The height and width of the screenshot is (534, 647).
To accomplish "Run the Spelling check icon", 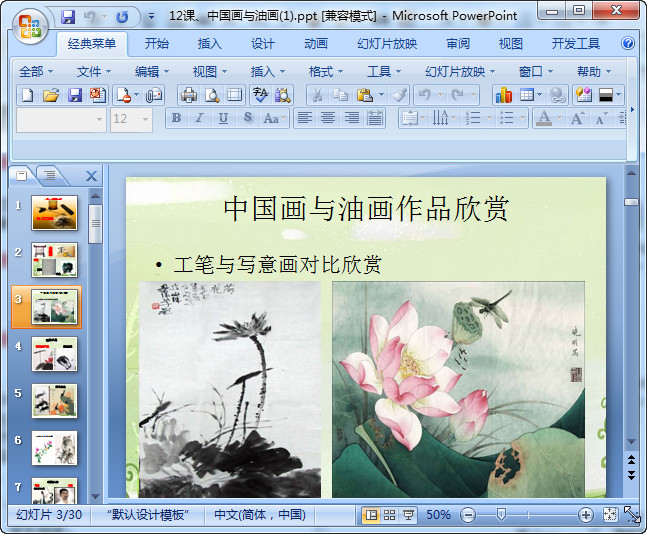I will pyautogui.click(x=260, y=95).
